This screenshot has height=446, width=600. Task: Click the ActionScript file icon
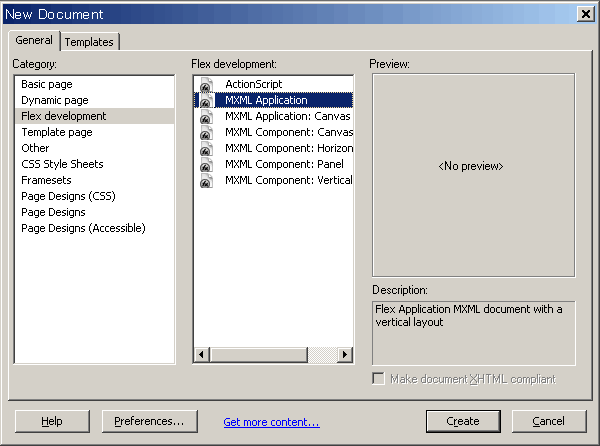[206, 84]
